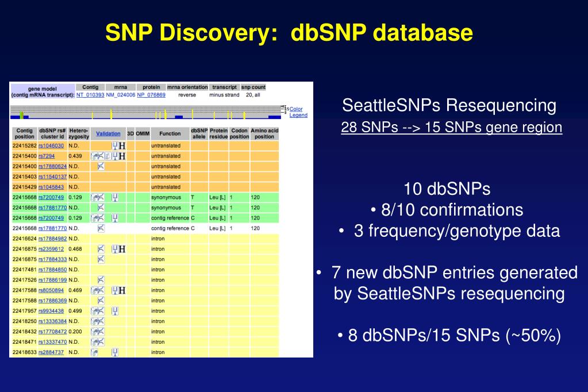Click the Validation column header link
The height and width of the screenshot is (392, 588).
pyautogui.click(x=108, y=133)
